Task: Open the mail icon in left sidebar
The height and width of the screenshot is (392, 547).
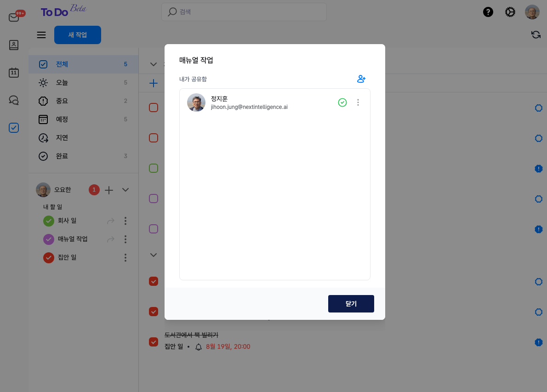Action: click(14, 17)
